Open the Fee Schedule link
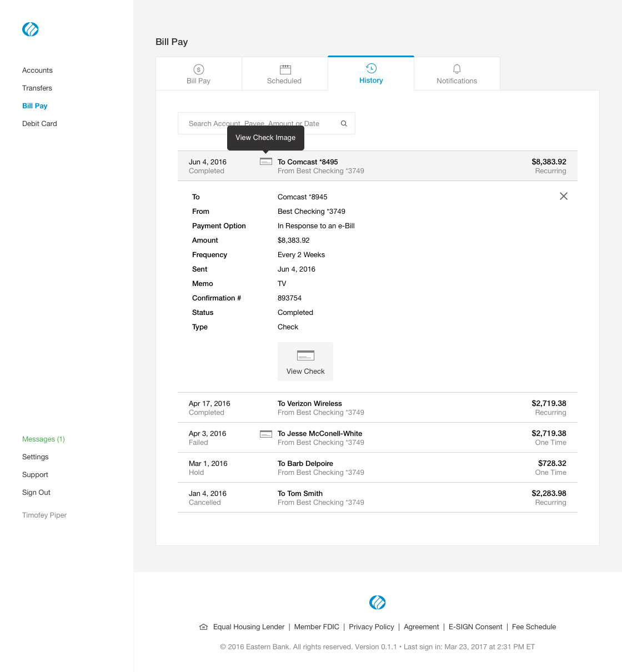Screen dimensions: 622x672 point(534,627)
